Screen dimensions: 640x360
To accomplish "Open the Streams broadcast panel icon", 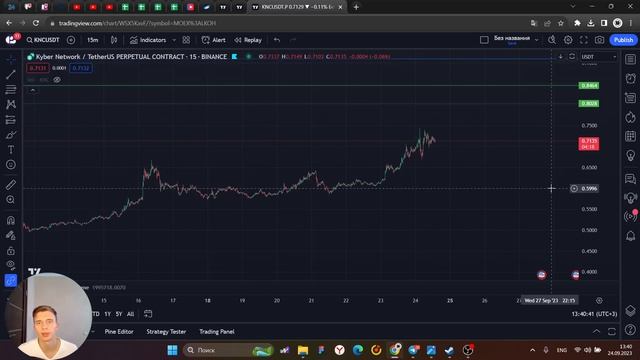I will [x=631, y=216].
